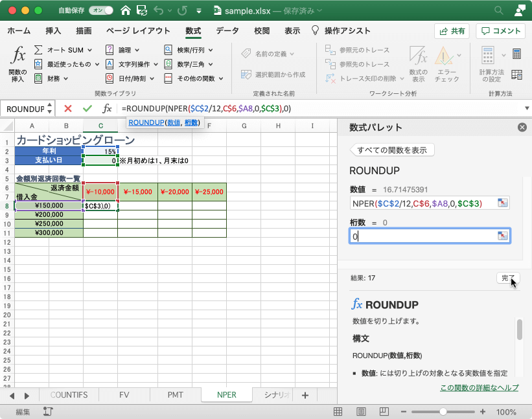Click the Share (共有) button
Image resolution: width=532 pixels, height=419 pixels.
coord(452,31)
